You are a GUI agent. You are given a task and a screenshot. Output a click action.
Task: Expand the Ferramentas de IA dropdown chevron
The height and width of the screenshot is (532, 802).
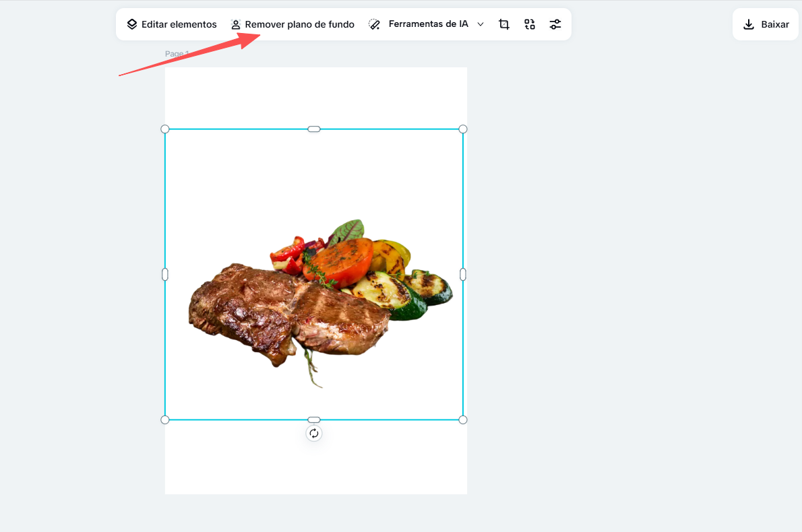pyautogui.click(x=481, y=24)
